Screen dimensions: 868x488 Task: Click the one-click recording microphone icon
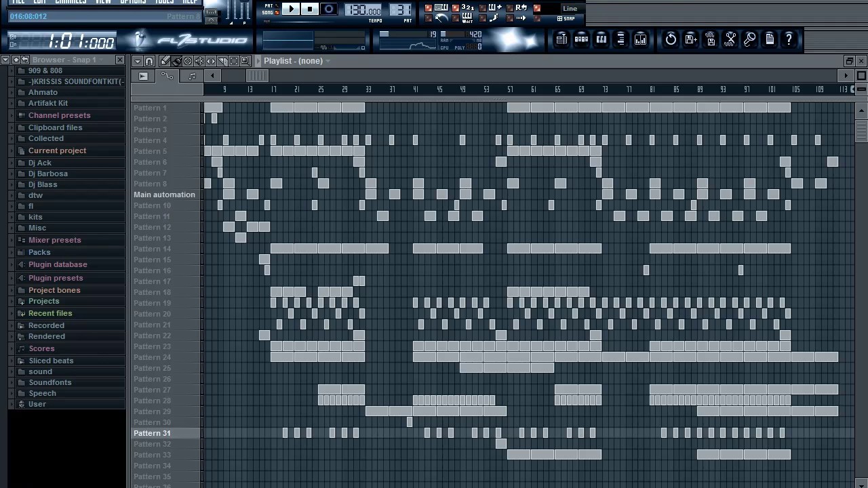click(749, 39)
